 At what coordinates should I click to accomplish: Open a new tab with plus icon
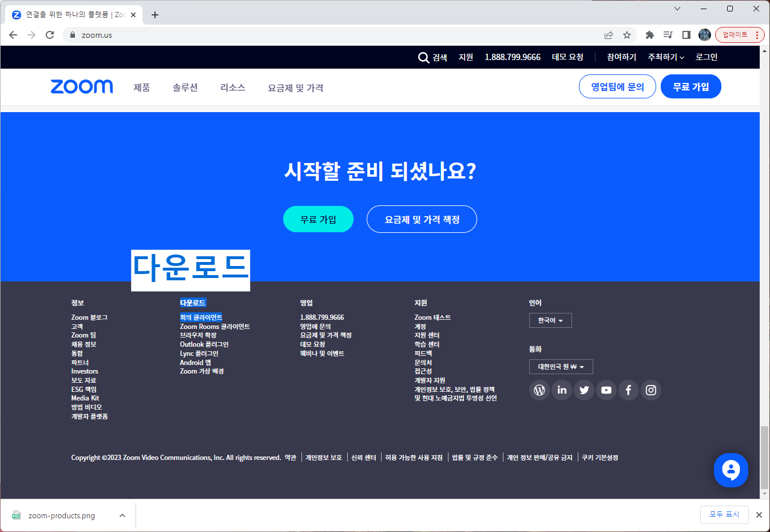click(x=155, y=15)
